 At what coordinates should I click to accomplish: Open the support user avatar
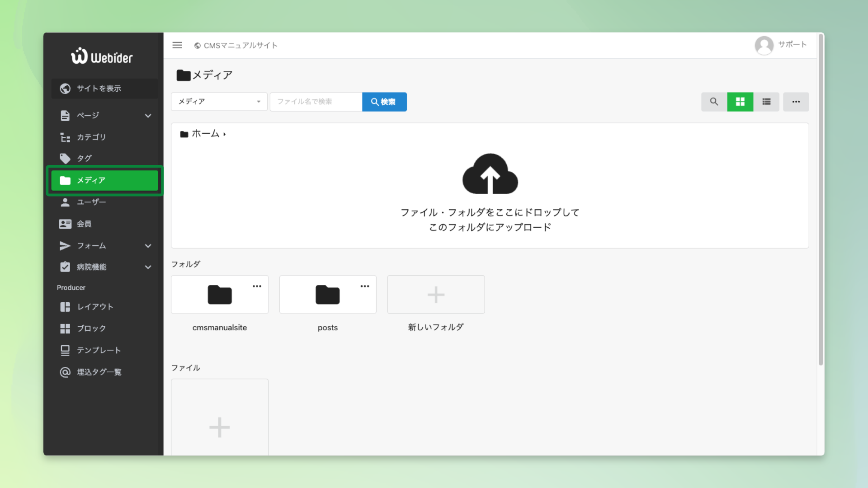[x=764, y=45]
